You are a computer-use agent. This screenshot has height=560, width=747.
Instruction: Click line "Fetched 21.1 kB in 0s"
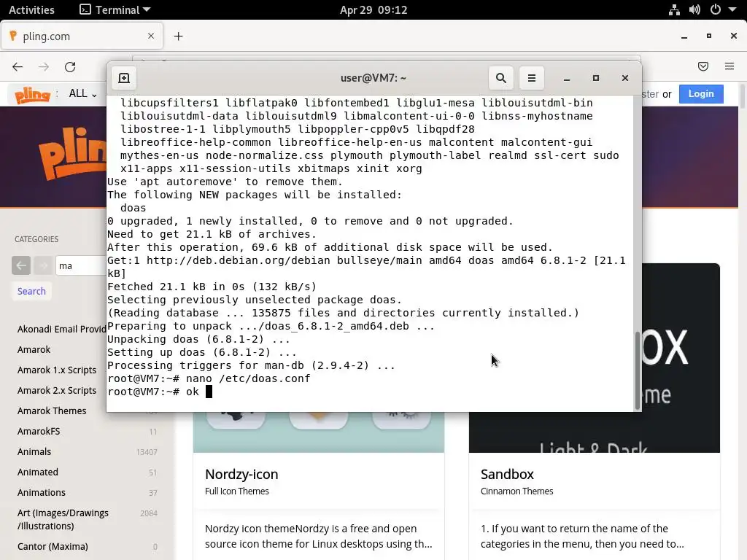pyautogui.click(x=212, y=287)
